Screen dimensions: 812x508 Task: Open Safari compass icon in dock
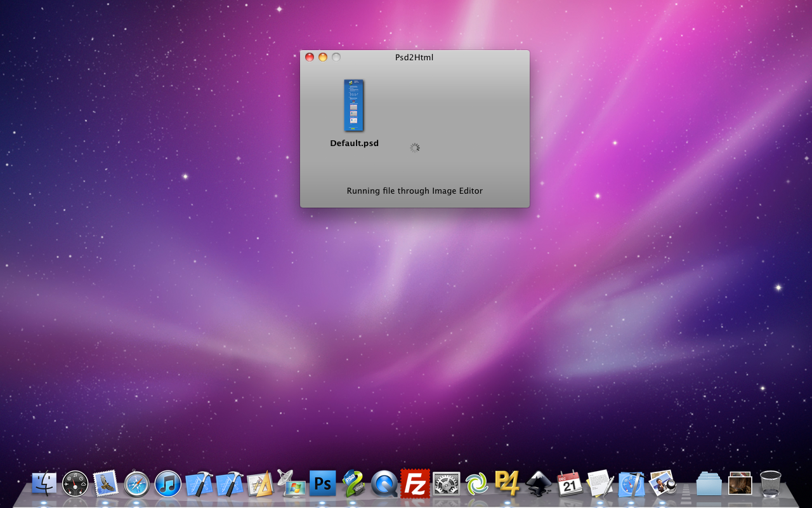(136, 484)
